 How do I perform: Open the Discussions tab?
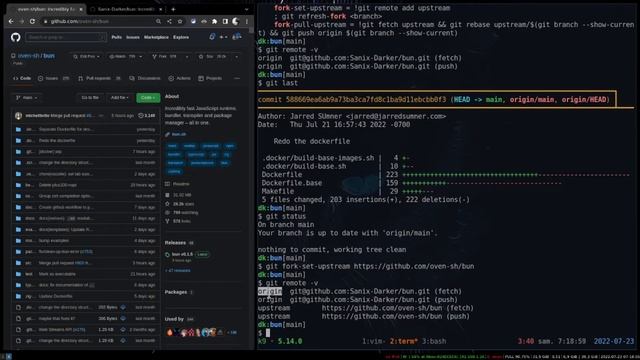[x=145, y=78]
